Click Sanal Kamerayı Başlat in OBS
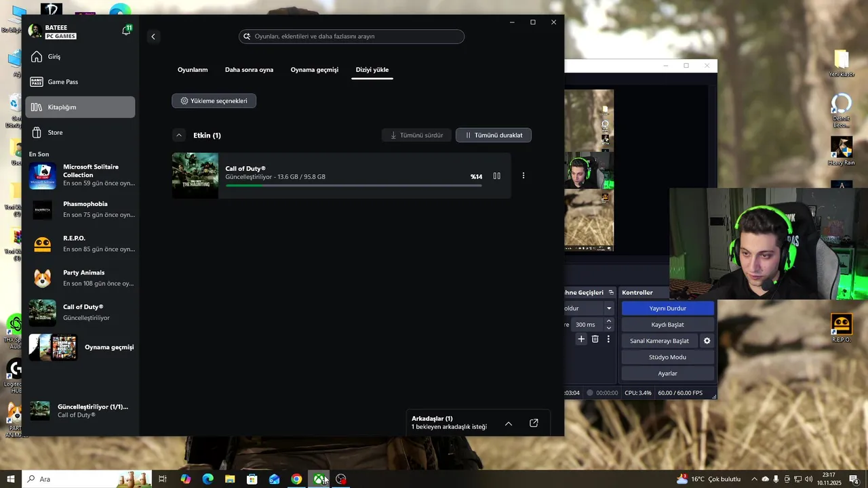The height and width of the screenshot is (488, 868). click(x=659, y=341)
